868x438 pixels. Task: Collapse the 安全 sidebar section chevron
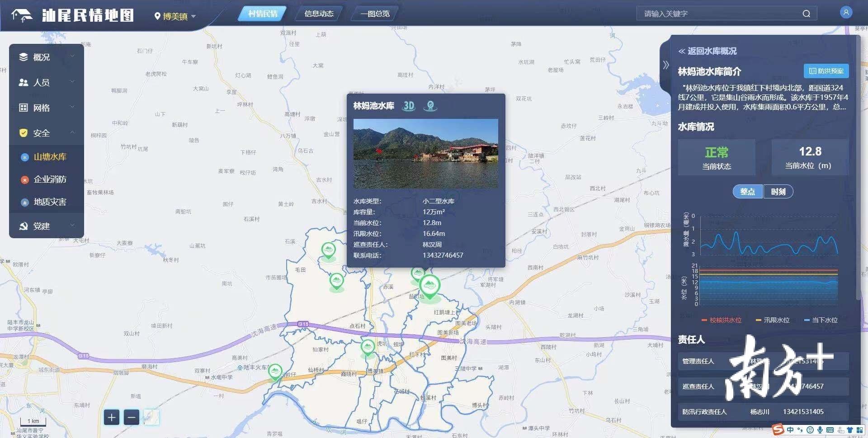click(x=72, y=132)
